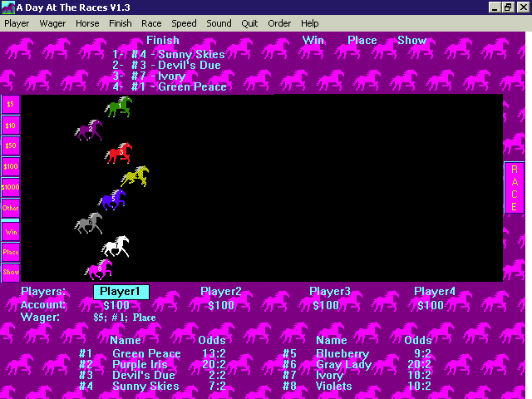
Task: Click the purple horse number 2
Action: tap(90, 130)
